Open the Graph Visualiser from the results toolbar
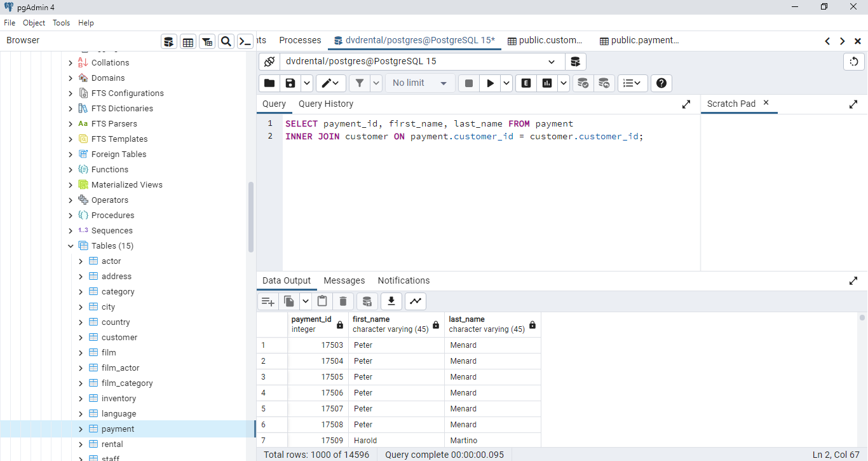Viewport: 868px width, 461px height. pos(416,301)
